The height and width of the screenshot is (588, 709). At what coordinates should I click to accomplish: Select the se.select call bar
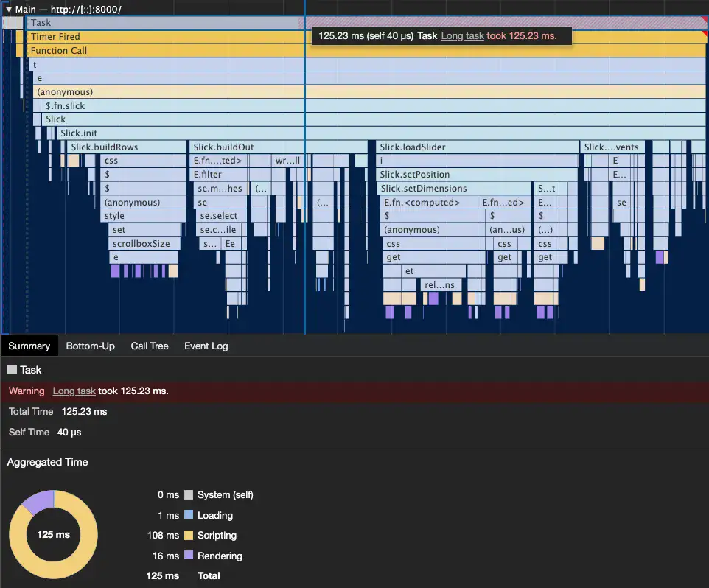coord(222,216)
